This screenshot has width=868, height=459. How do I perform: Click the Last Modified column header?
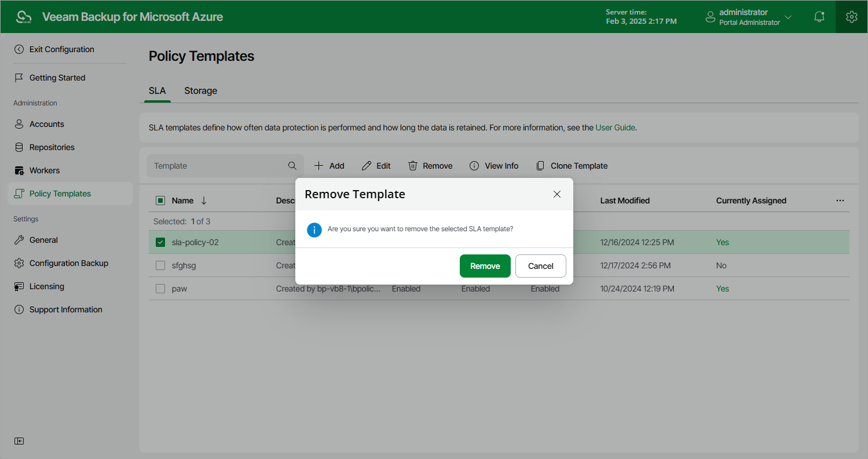(625, 201)
